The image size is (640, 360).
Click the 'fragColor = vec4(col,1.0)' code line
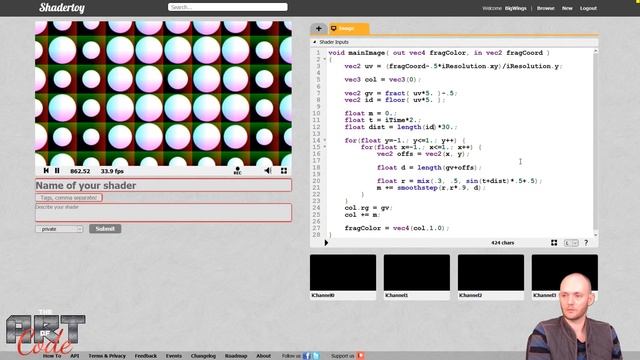point(397,228)
